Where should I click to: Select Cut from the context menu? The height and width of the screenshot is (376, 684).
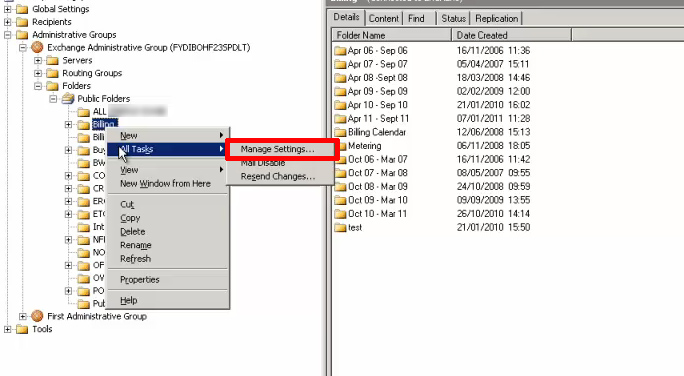point(168,204)
